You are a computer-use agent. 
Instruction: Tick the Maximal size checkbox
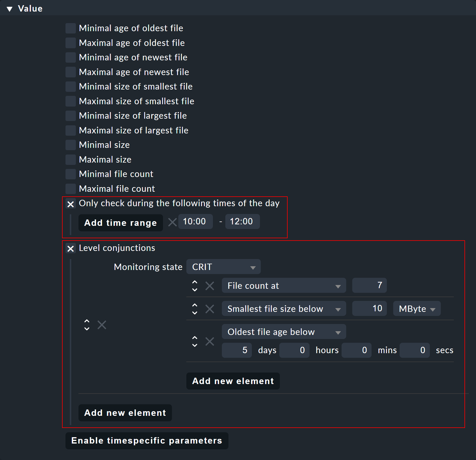[x=71, y=159]
